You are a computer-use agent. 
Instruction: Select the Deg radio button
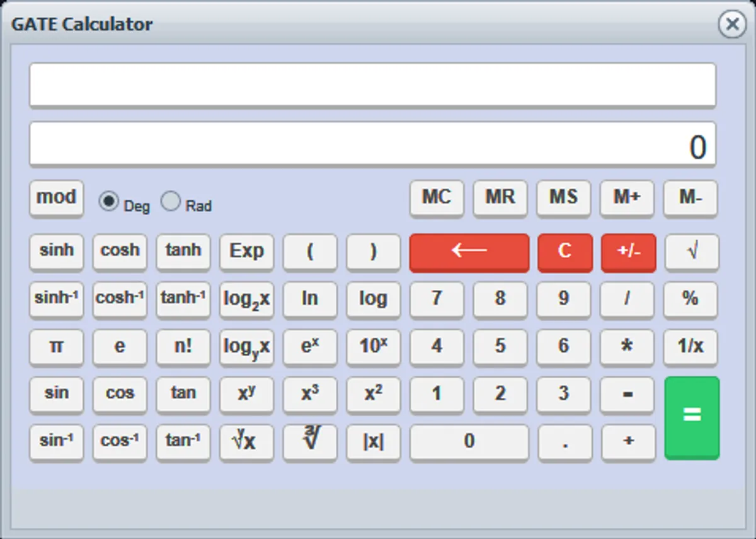click(109, 202)
